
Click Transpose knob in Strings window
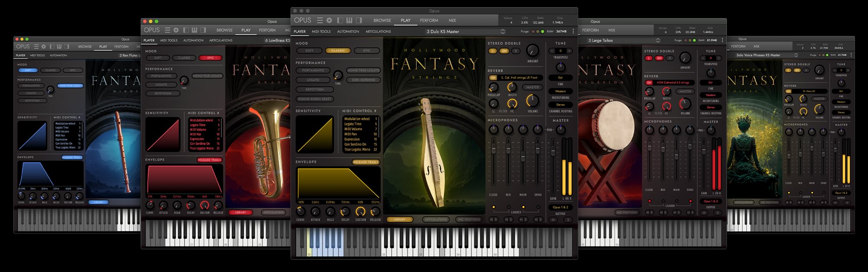[x=561, y=67]
